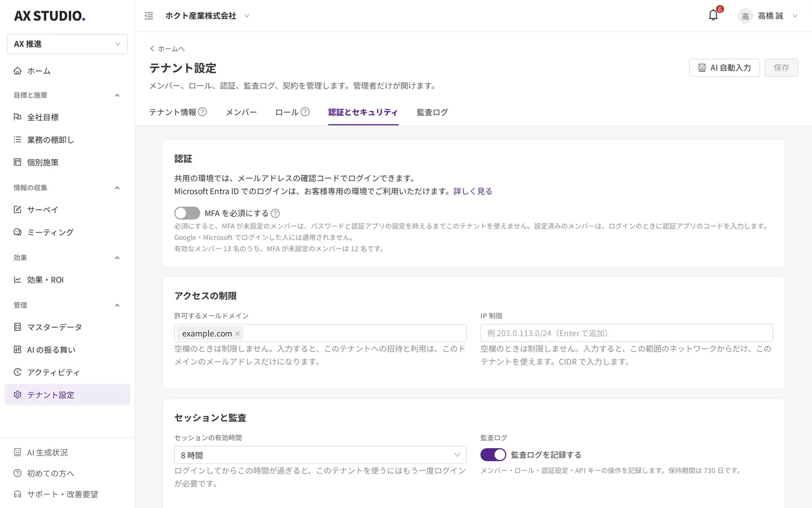Viewport: 812px width, 508px height.
Task: Select the 認証とセキュリティ tab
Action: click(x=363, y=112)
